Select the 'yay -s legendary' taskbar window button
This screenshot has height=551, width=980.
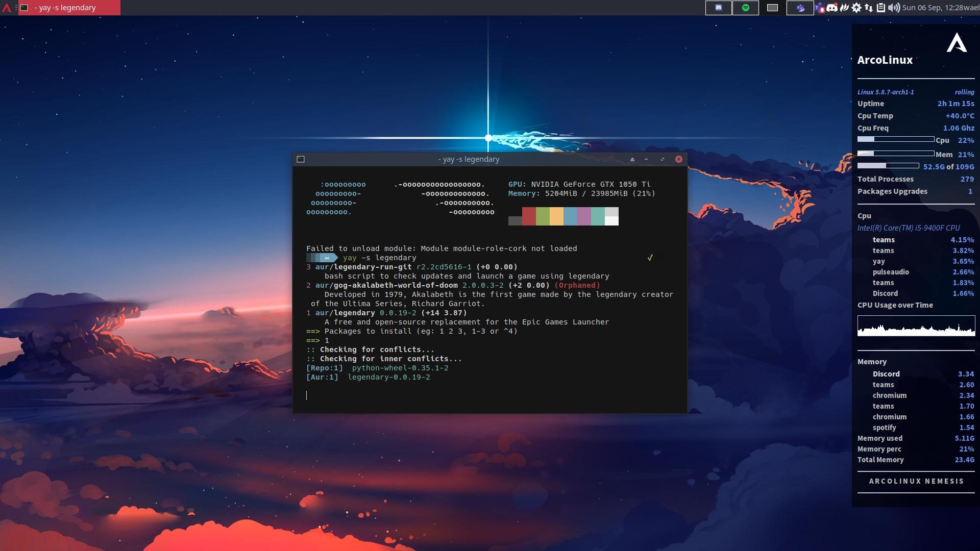(69, 8)
